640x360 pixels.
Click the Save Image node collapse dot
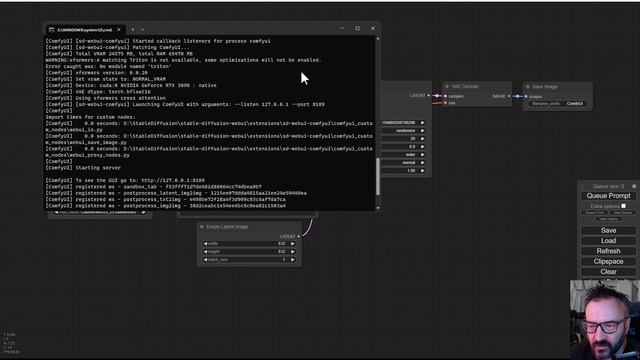pos(528,87)
